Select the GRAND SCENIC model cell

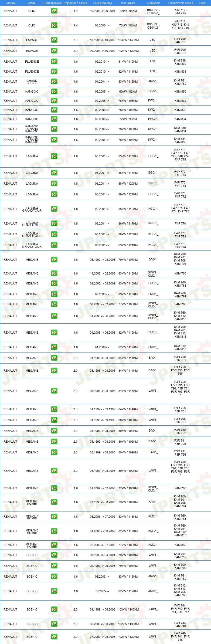click(32, 82)
